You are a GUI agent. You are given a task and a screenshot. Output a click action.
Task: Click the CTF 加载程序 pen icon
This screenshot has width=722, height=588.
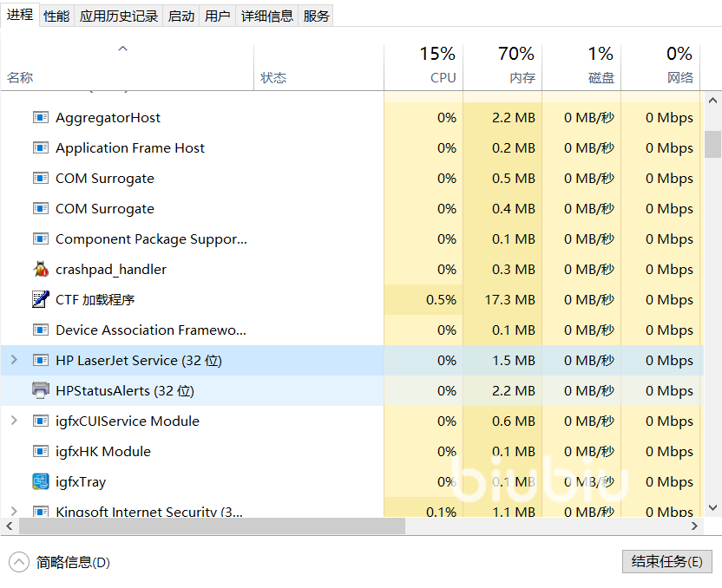pos(41,300)
